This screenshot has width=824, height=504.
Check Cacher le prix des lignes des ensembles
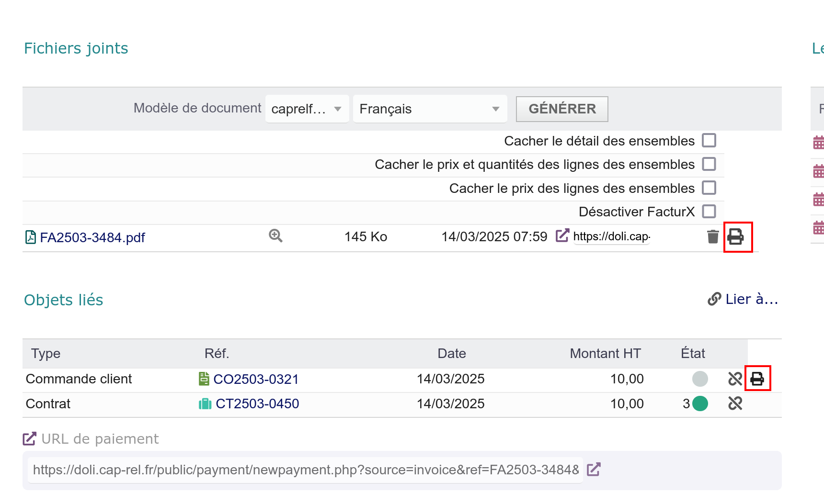point(709,188)
